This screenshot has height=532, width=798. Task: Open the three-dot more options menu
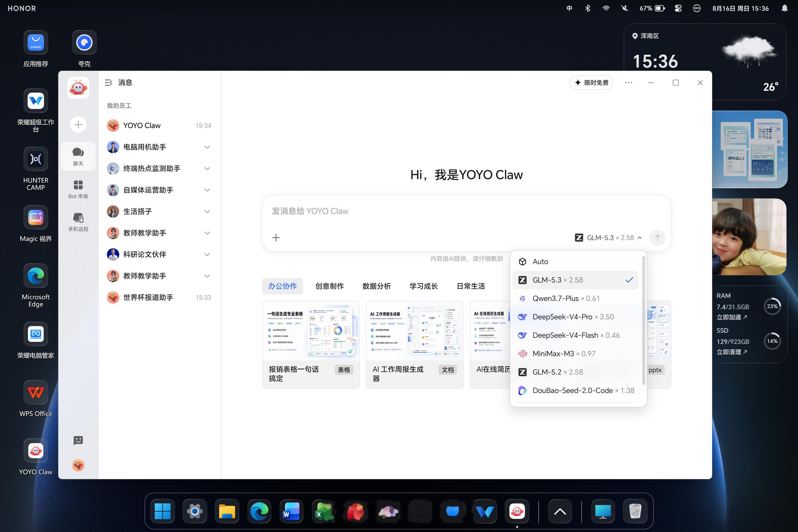click(x=628, y=82)
